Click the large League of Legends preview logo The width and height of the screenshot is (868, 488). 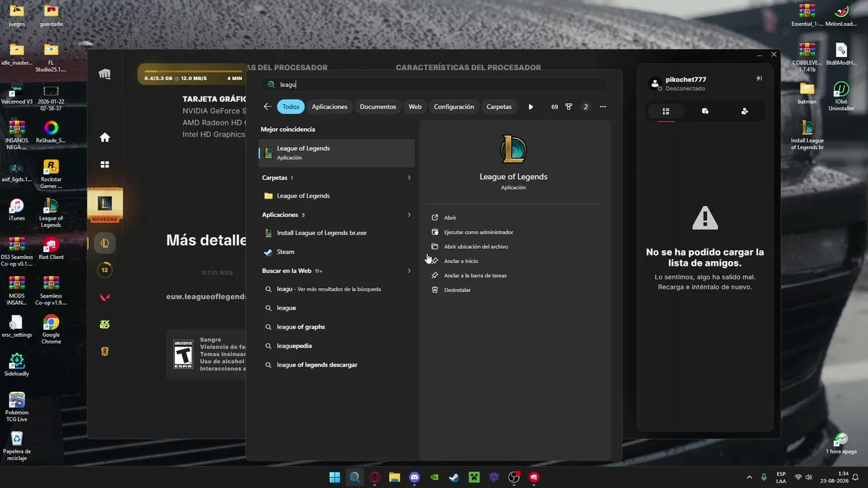[513, 149]
